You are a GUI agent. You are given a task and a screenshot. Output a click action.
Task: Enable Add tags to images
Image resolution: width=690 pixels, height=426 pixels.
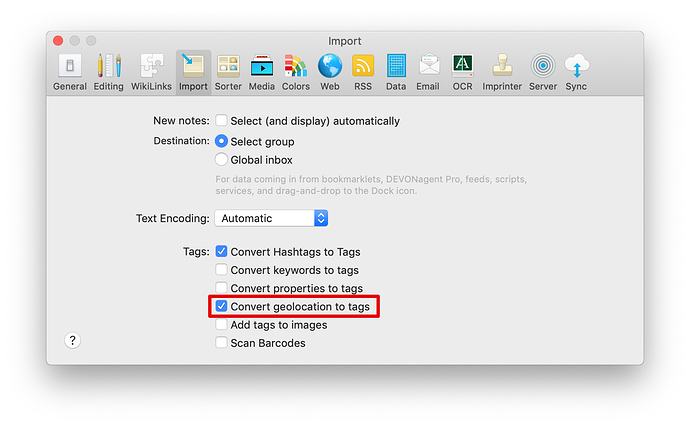click(x=221, y=324)
